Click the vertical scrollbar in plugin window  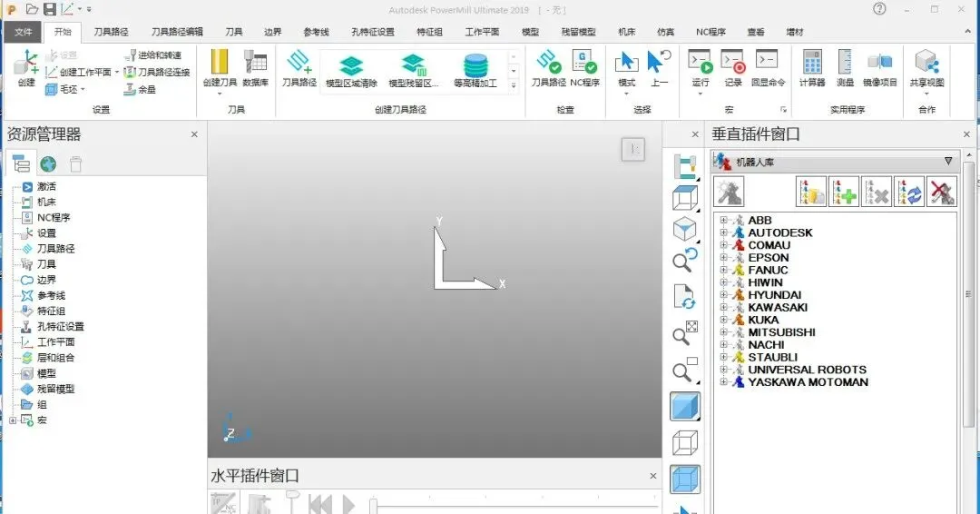969,294
